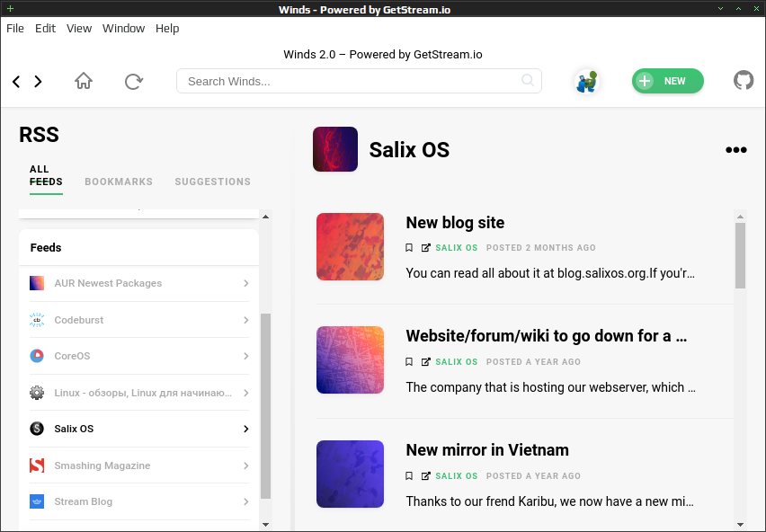
Task: Click the refresh icon
Action: pos(133,82)
